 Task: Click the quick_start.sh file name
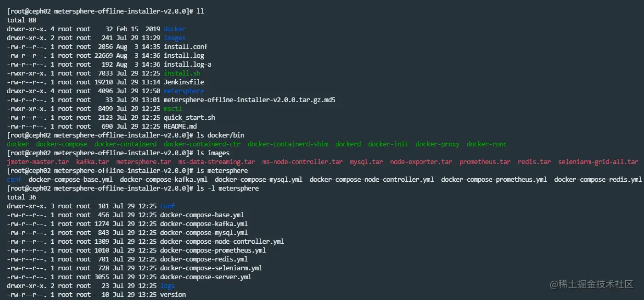pos(189,118)
